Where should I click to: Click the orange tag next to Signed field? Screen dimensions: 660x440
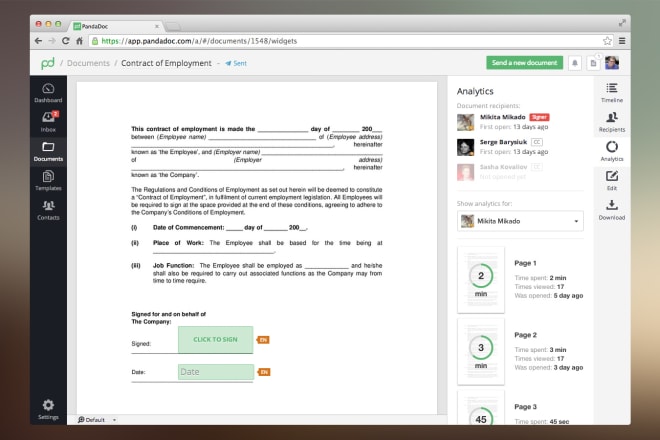(263, 340)
